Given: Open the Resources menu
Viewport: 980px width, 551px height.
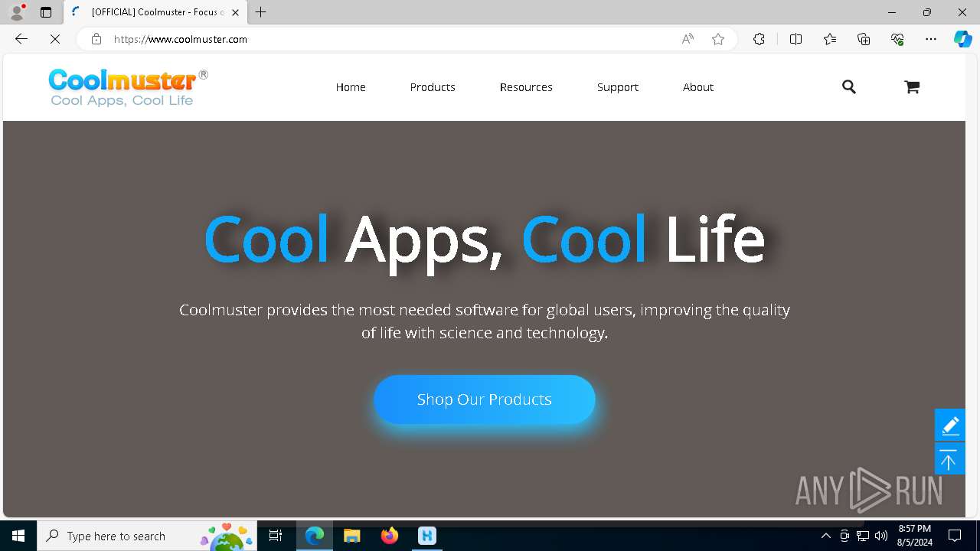Looking at the screenshot, I should [x=526, y=87].
